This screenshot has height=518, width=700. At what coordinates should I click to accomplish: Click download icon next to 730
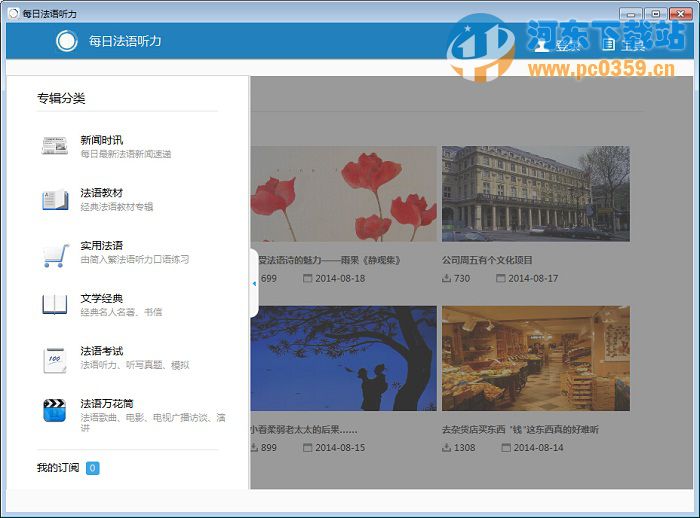pos(446,278)
